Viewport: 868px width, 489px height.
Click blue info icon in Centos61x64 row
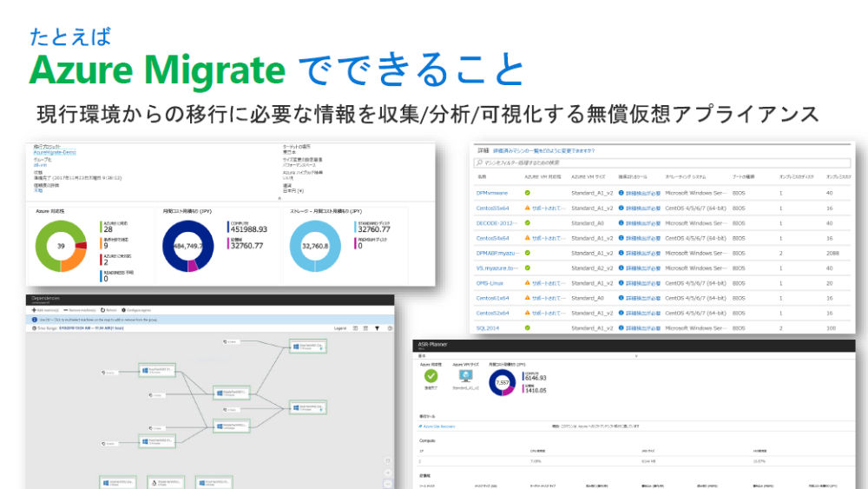click(x=621, y=298)
